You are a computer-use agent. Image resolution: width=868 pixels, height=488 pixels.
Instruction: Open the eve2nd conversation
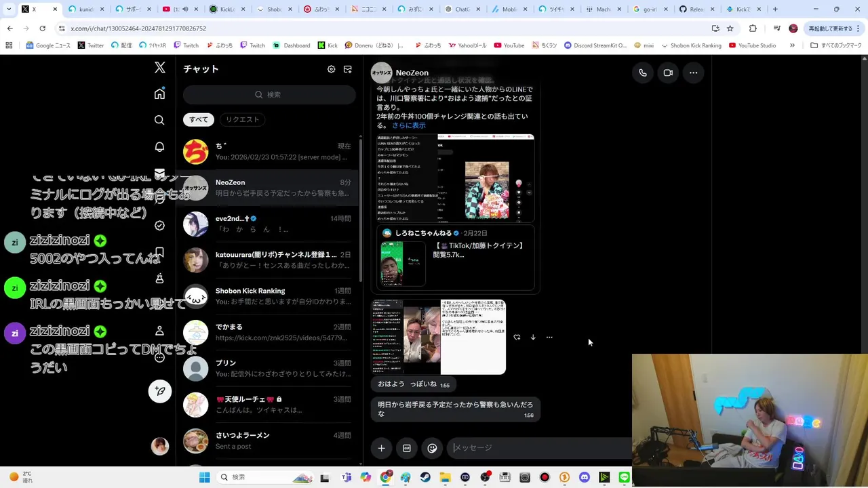(268, 224)
